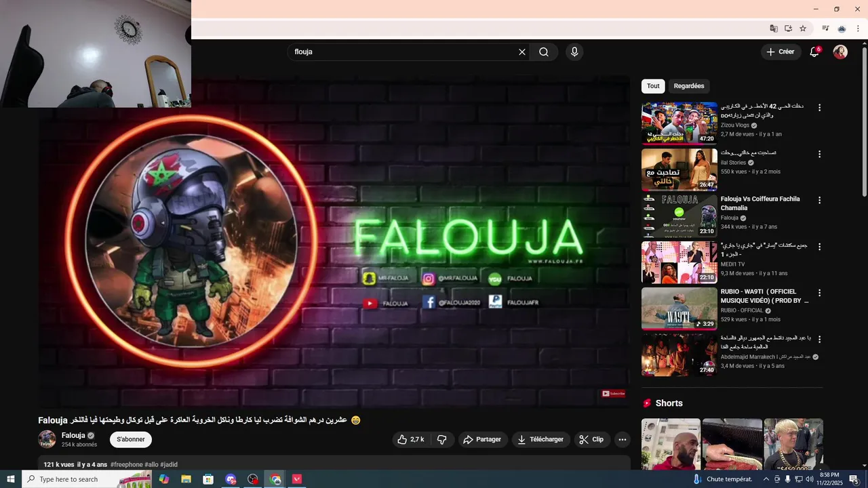This screenshot has height=488, width=868.
Task: Open the YouTube account avatar menu
Action: pos(840,52)
